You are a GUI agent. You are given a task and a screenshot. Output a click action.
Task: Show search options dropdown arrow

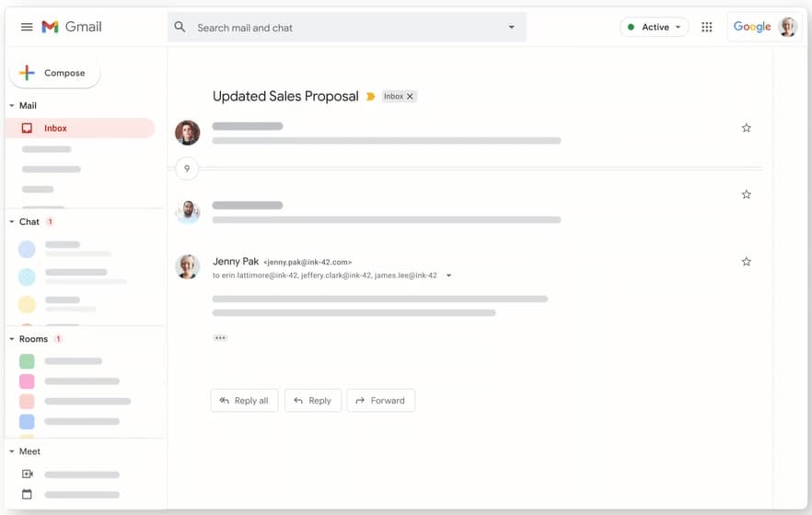[511, 27]
